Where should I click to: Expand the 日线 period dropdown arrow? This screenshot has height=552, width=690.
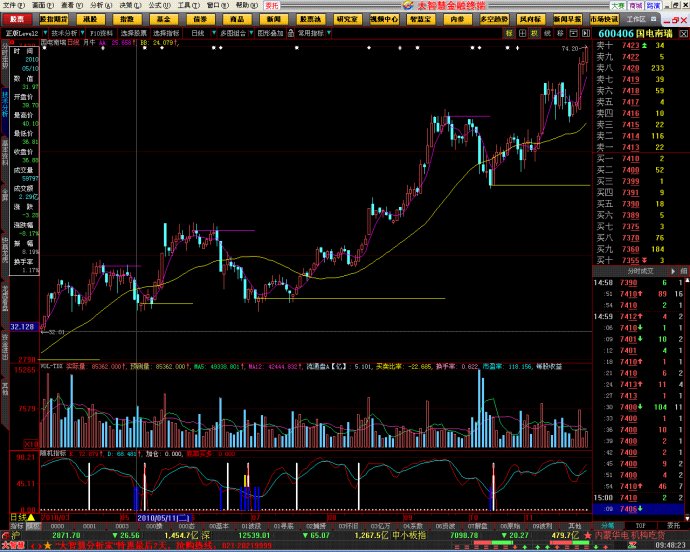(x=214, y=33)
